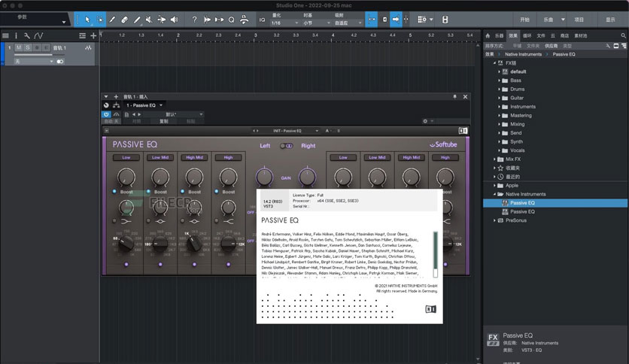The width and height of the screenshot is (629, 364).
Task: Select the Mute tool
Action: click(149, 20)
